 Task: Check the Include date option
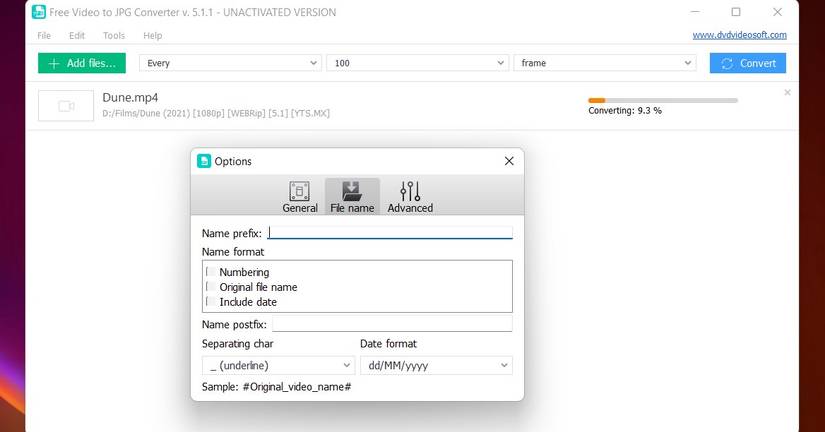[x=211, y=302]
